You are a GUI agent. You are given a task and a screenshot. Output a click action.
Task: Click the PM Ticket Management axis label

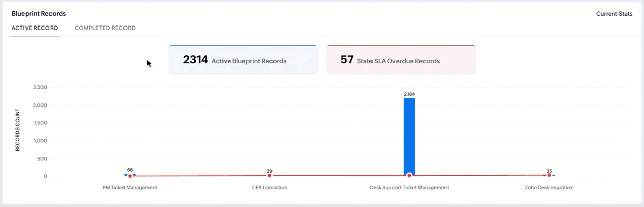pos(130,188)
